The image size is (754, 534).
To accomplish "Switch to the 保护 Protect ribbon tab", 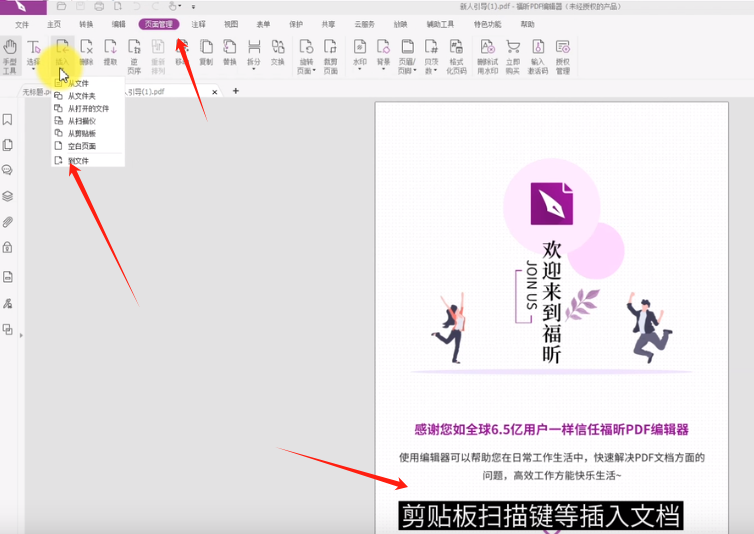I will point(296,24).
